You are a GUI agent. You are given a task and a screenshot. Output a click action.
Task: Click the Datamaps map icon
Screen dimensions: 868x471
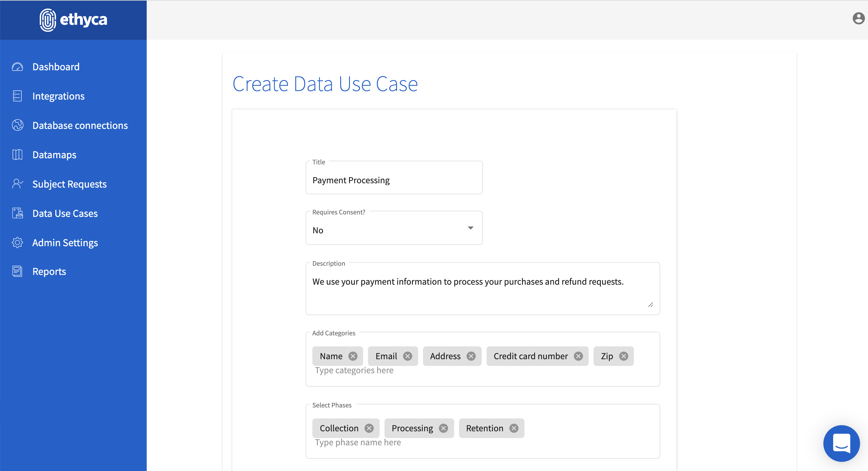(17, 155)
